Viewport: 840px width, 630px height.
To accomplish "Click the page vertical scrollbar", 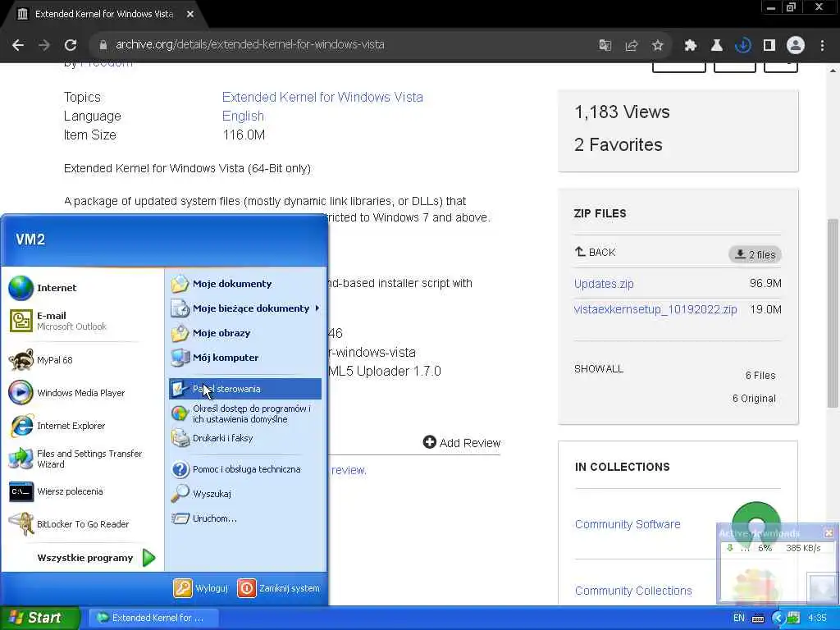I will pyautogui.click(x=833, y=313).
